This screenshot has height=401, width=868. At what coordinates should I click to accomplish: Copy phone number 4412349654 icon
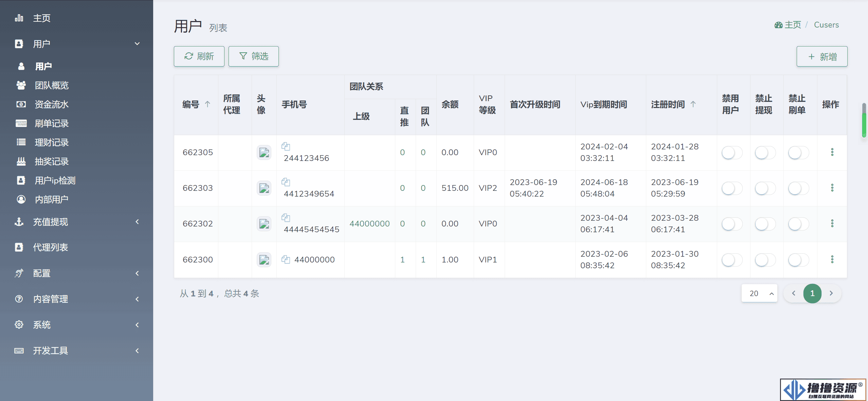[286, 182]
